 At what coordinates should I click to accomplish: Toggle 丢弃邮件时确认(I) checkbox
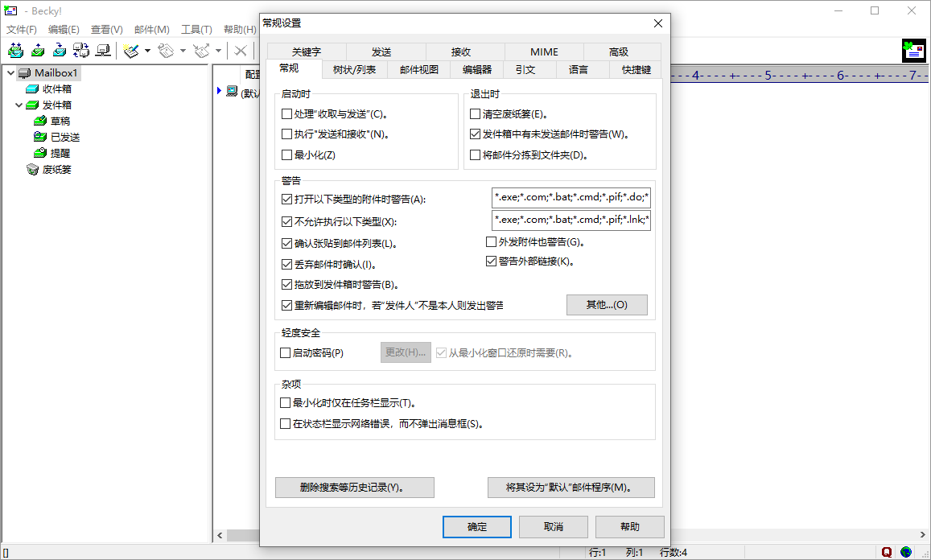click(286, 264)
